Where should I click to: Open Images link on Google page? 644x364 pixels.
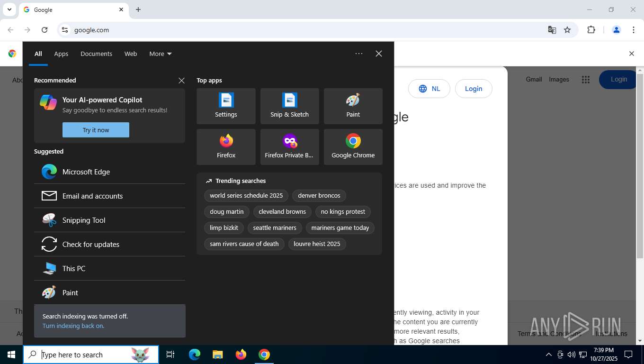[559, 79]
